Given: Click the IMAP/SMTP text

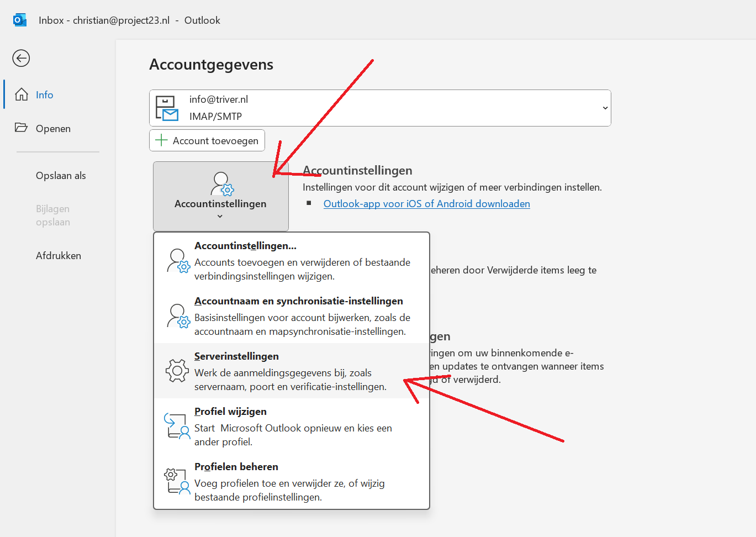Looking at the screenshot, I should coord(215,117).
